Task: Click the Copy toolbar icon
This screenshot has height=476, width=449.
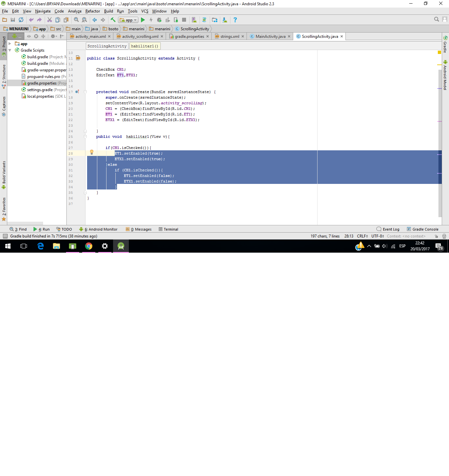Action: point(58,20)
